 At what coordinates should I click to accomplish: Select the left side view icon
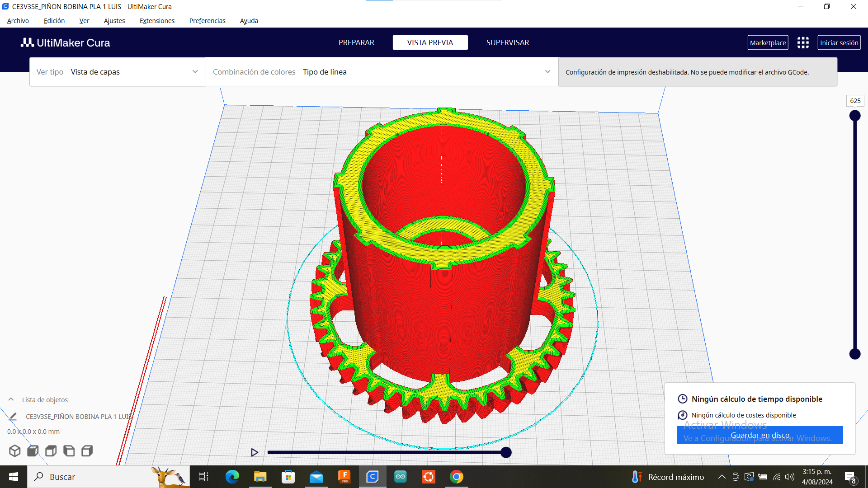point(69,451)
